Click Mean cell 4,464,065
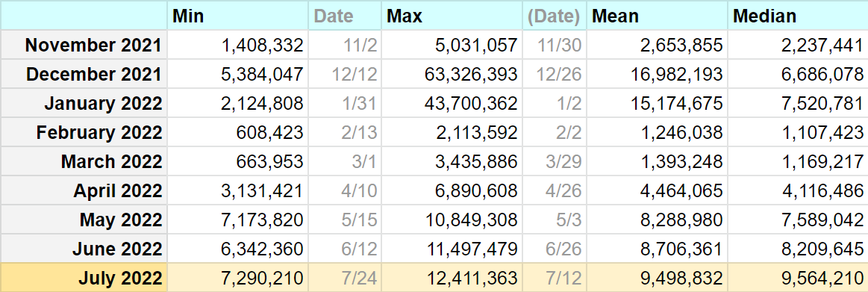Viewport: 868px width, 292px height. click(x=657, y=190)
